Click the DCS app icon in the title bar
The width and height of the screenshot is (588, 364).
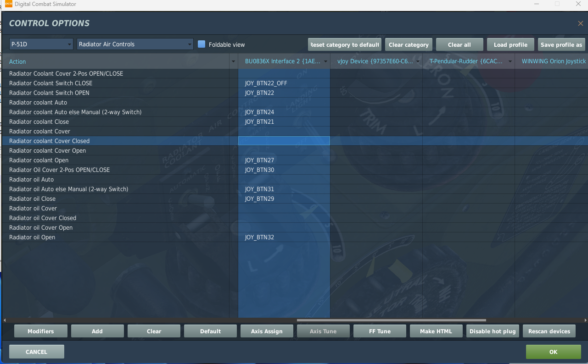click(x=8, y=4)
